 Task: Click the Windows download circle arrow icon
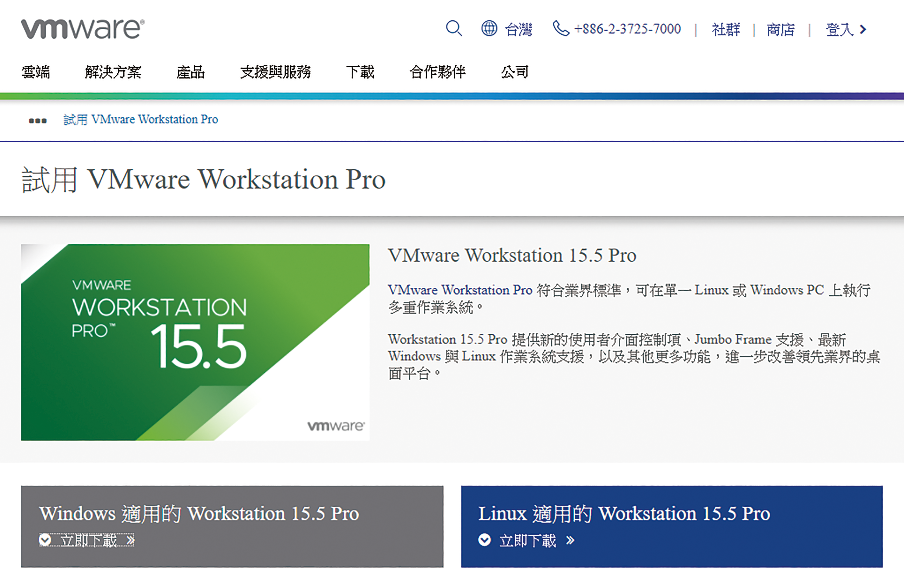[45, 539]
